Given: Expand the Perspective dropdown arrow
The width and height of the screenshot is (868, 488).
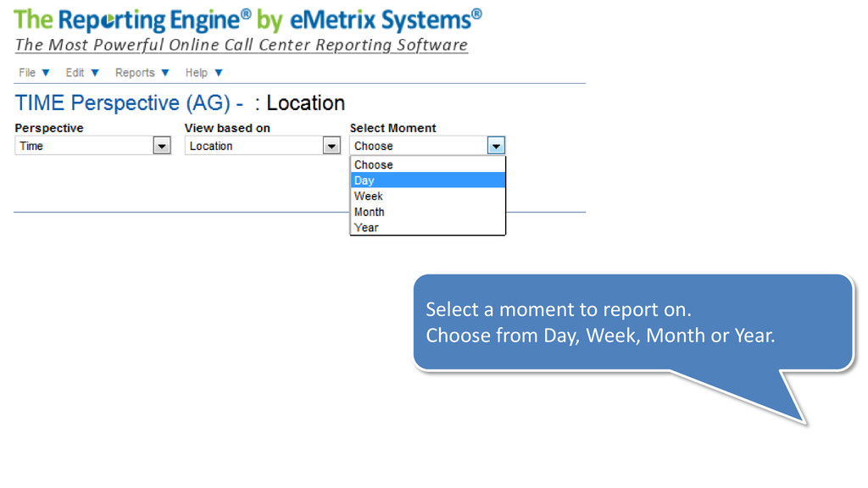Looking at the screenshot, I should click(x=162, y=146).
